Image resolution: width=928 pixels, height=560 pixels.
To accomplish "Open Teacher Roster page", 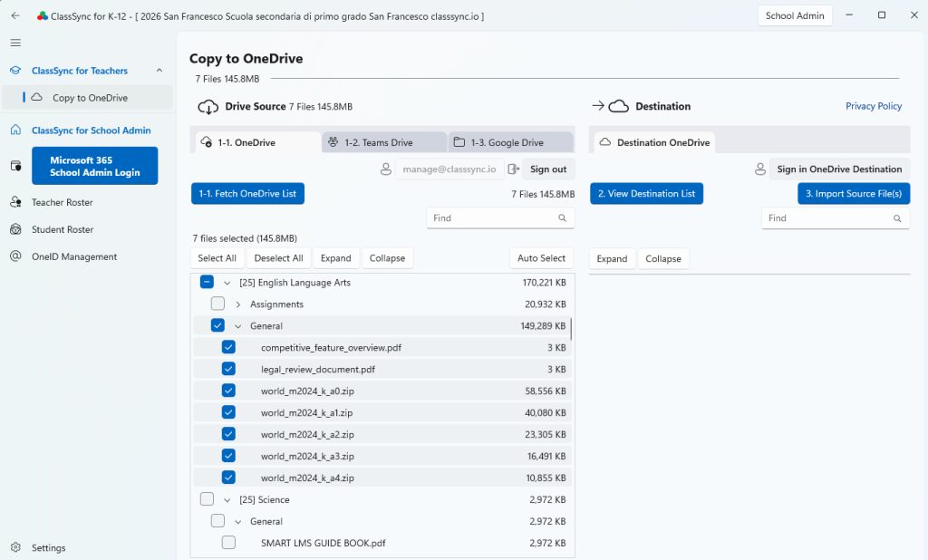I will tap(63, 202).
